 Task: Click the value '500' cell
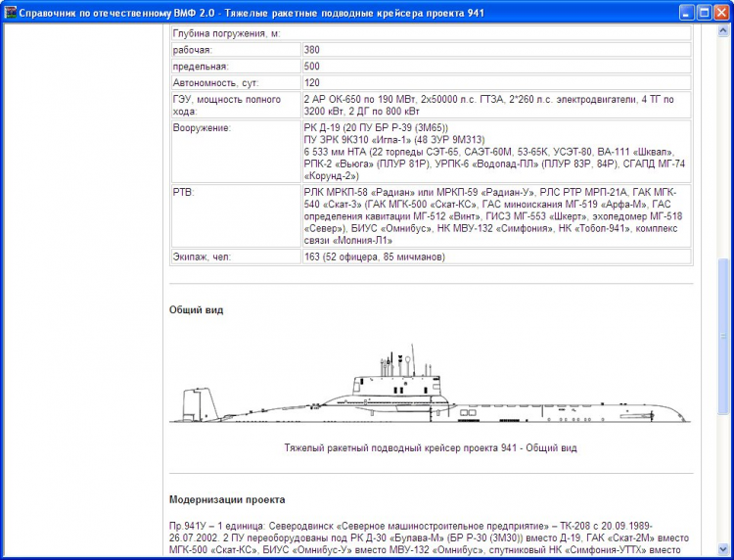(496, 66)
